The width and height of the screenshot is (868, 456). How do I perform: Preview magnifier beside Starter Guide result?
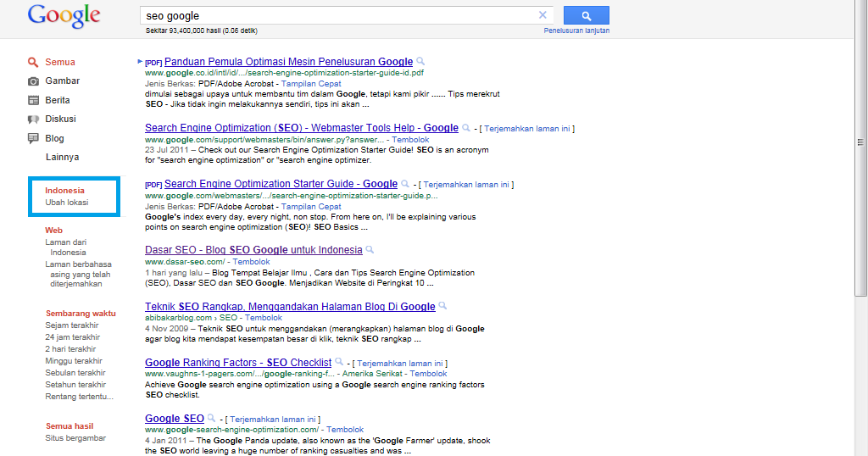coord(405,184)
